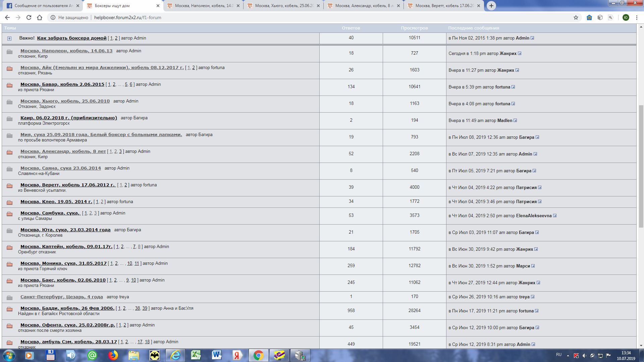Open page 39 of Бадди topic

145,308
